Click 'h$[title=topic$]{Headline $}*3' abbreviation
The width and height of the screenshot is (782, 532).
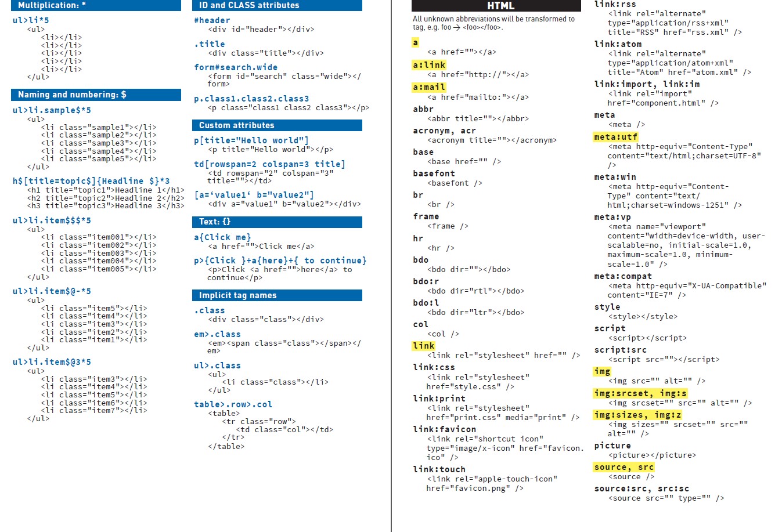pyautogui.click(x=91, y=181)
